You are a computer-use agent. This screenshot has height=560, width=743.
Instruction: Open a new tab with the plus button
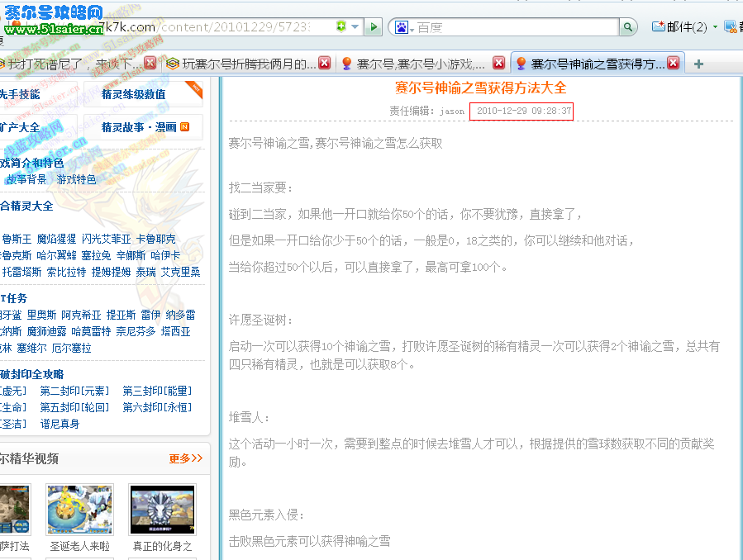tap(698, 64)
